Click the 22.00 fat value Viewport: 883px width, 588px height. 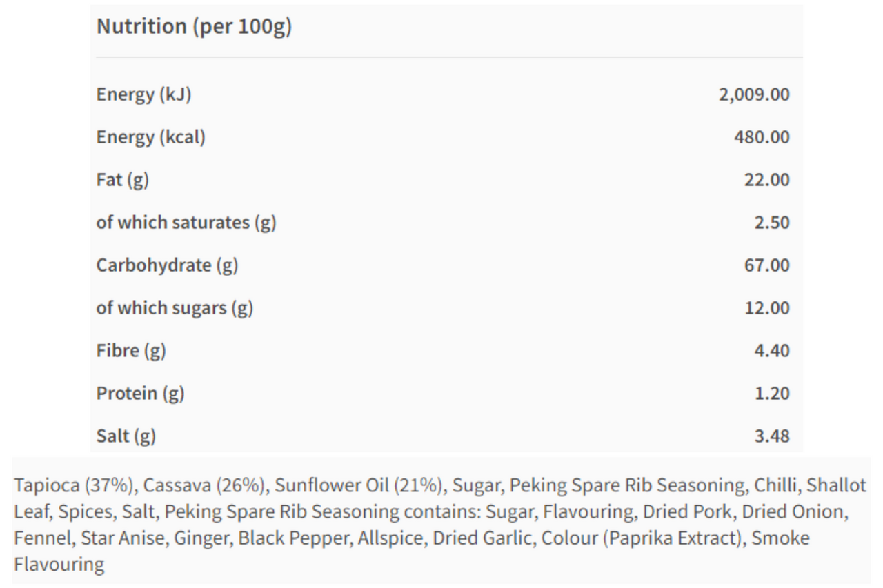(767, 180)
